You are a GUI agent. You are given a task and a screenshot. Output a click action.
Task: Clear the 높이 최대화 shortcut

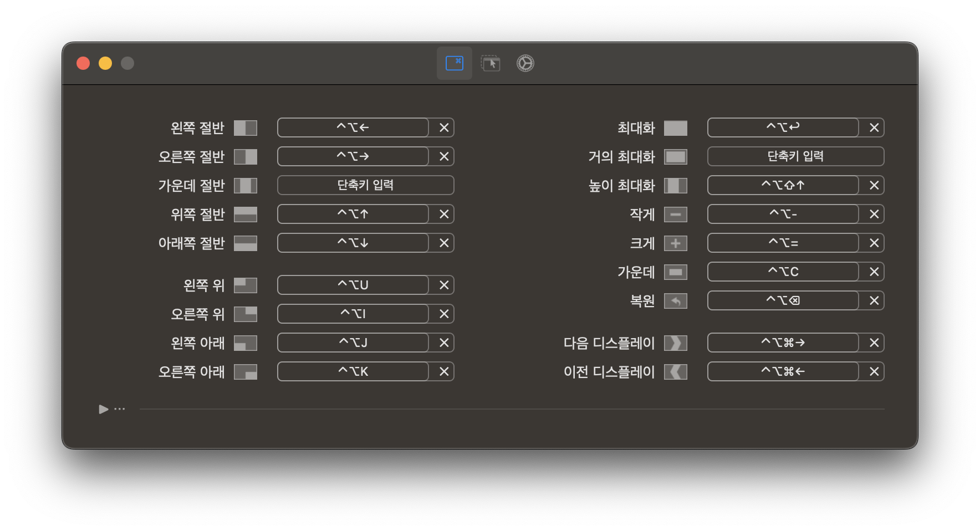point(874,185)
